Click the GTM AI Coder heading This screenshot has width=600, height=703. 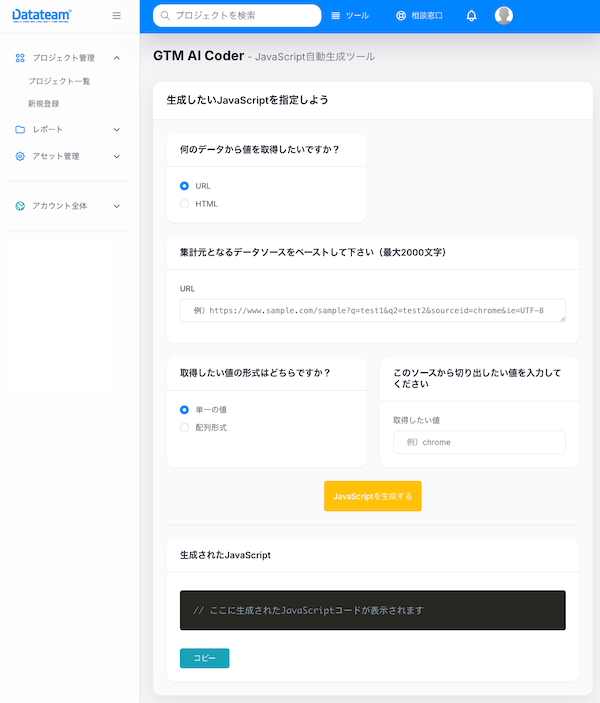[199, 56]
